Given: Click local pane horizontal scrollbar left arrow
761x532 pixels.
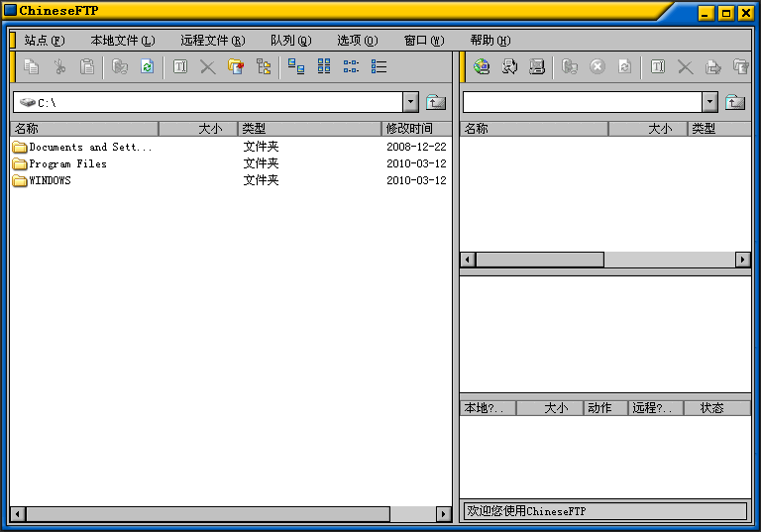Looking at the screenshot, I should 18,514.
